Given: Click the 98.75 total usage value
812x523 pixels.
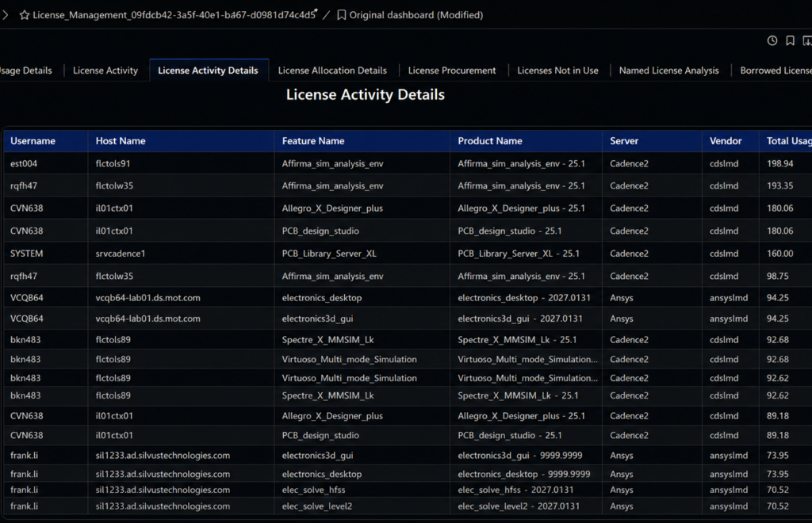Looking at the screenshot, I should (x=778, y=277).
